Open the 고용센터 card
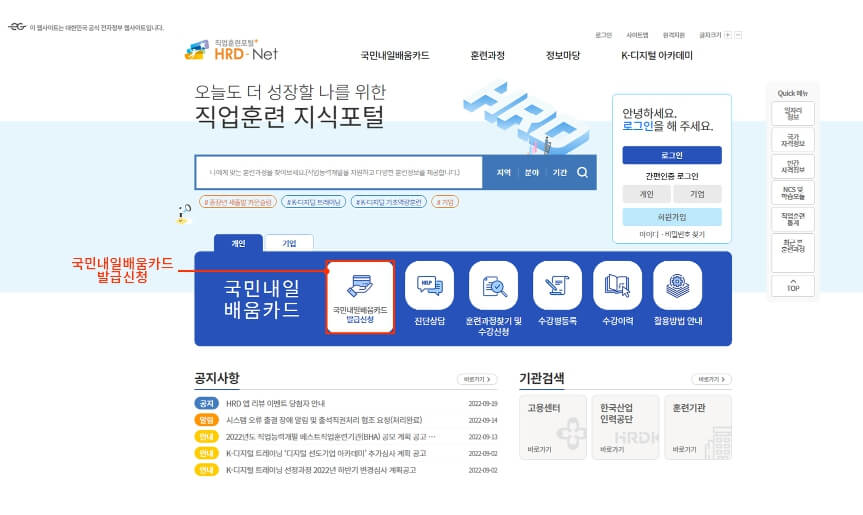 (553, 428)
